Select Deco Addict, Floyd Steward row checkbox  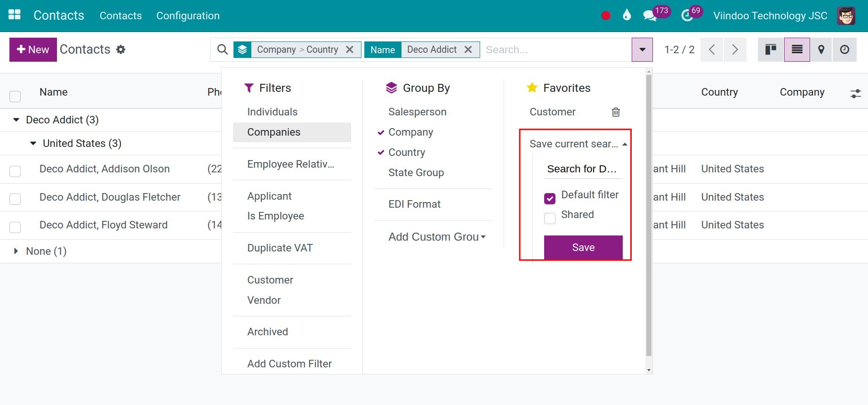[x=15, y=227]
